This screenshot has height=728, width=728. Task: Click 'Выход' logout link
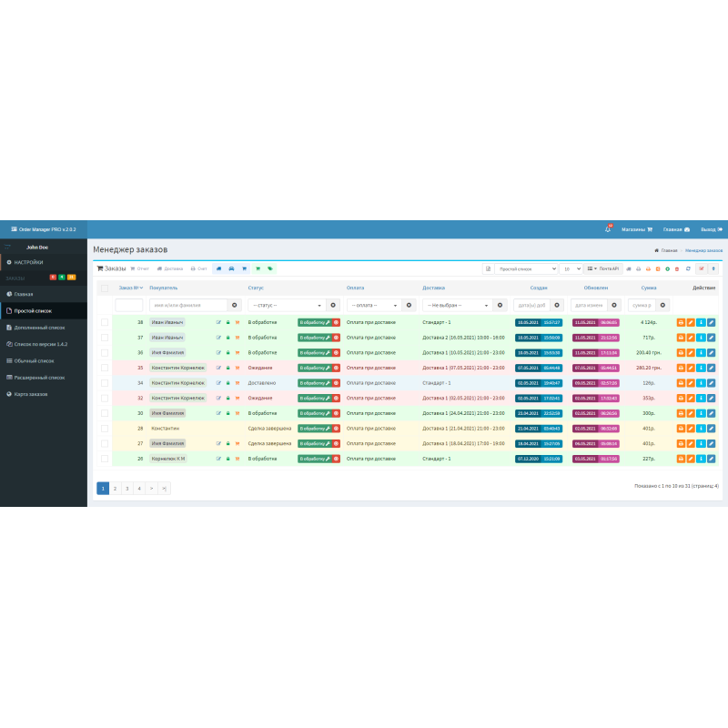tap(712, 229)
